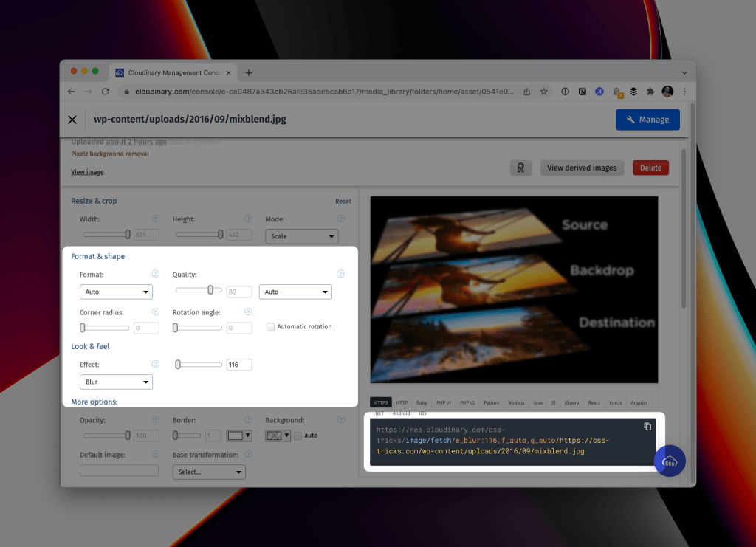Image resolution: width=756 pixels, height=547 pixels.
Task: Open the help icon next to Base transformation
Action: [248, 455]
